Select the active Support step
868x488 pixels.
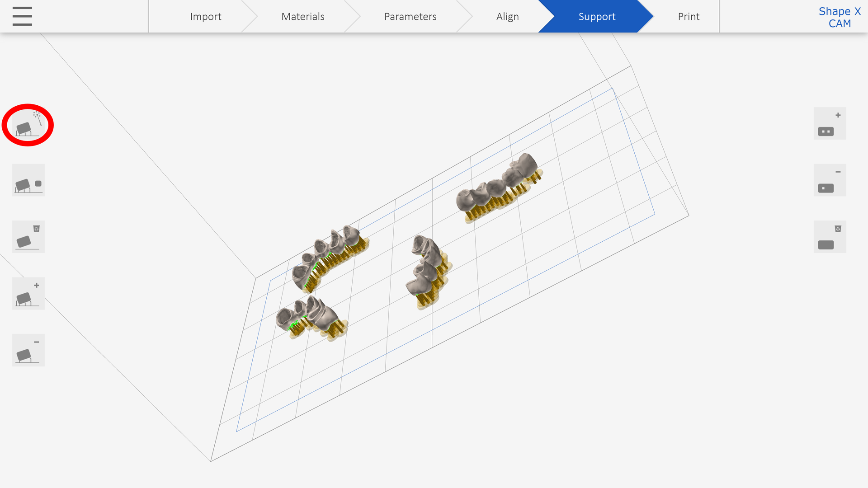597,17
